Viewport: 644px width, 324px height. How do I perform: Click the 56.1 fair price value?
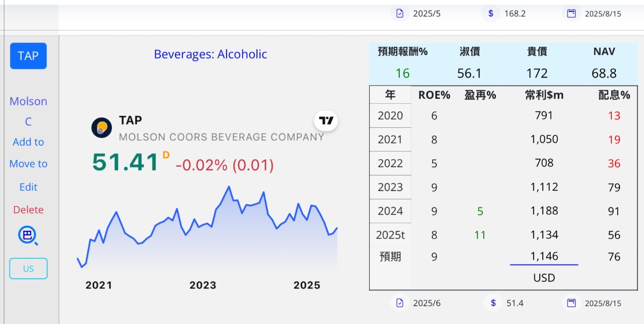coord(470,73)
